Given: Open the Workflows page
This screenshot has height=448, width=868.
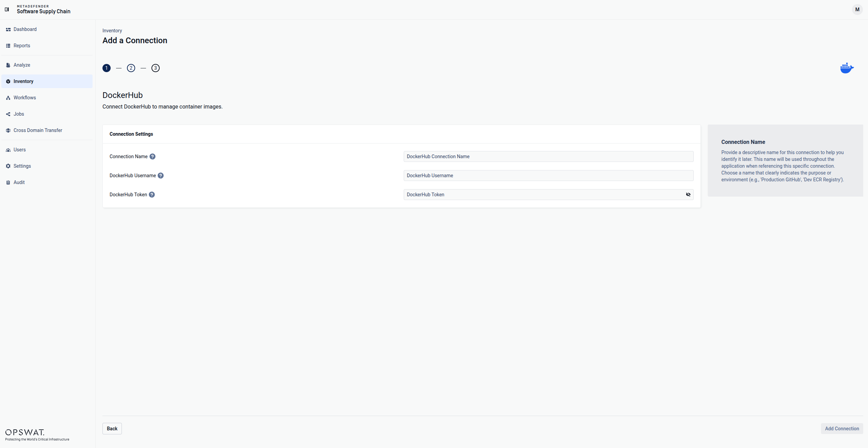Looking at the screenshot, I should [x=47, y=98].
